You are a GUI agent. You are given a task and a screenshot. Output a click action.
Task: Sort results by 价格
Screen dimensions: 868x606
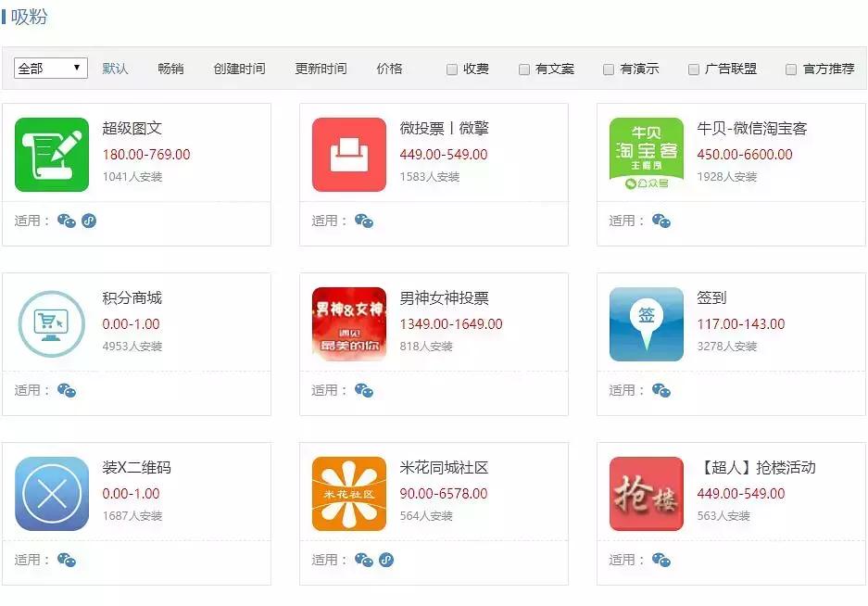pyautogui.click(x=390, y=68)
